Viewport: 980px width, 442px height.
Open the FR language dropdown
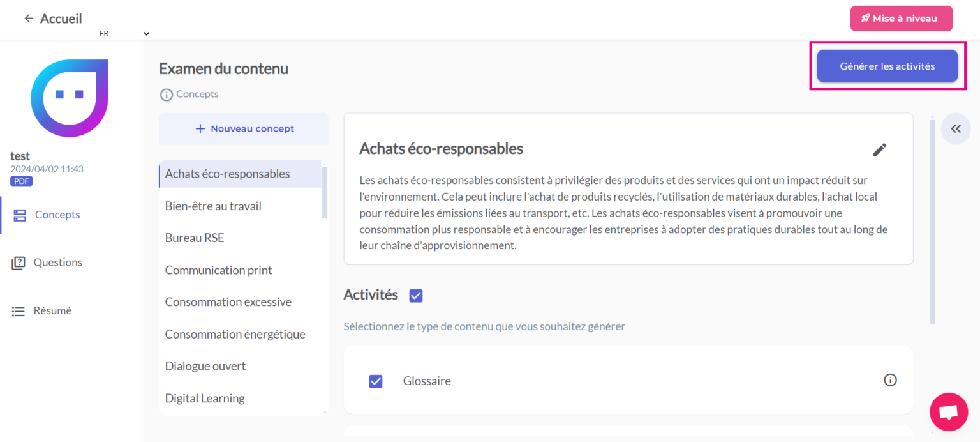[x=124, y=34]
